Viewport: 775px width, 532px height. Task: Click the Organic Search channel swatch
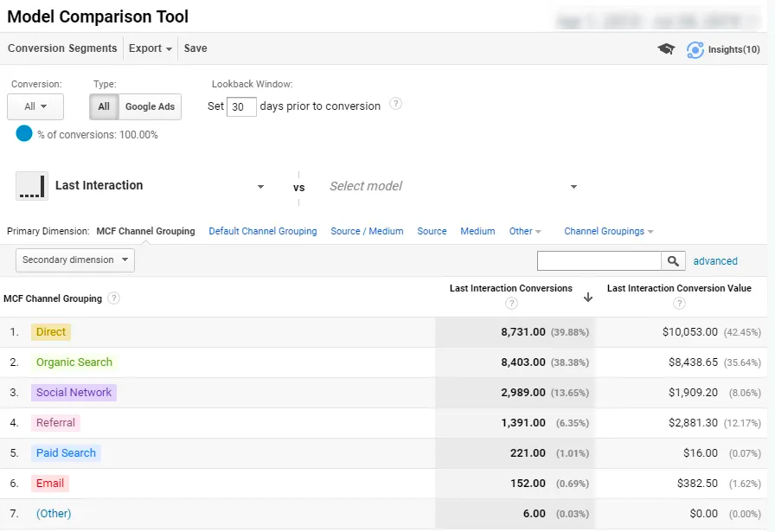[x=74, y=362]
